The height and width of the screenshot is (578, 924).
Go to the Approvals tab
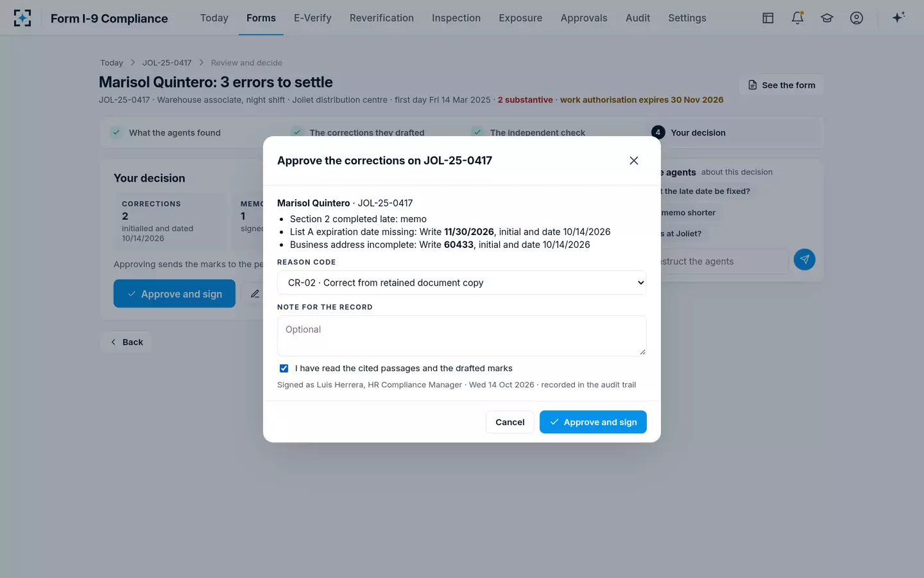(x=584, y=18)
